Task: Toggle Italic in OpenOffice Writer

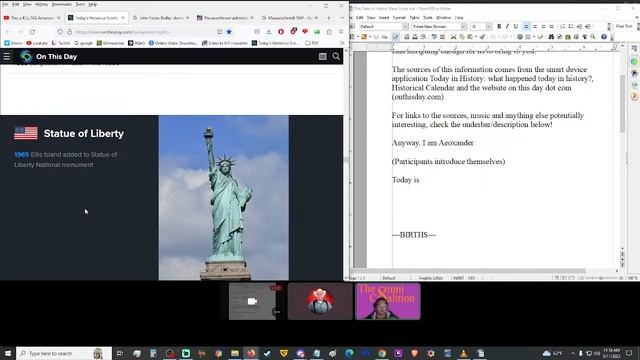Action: [x=507, y=27]
